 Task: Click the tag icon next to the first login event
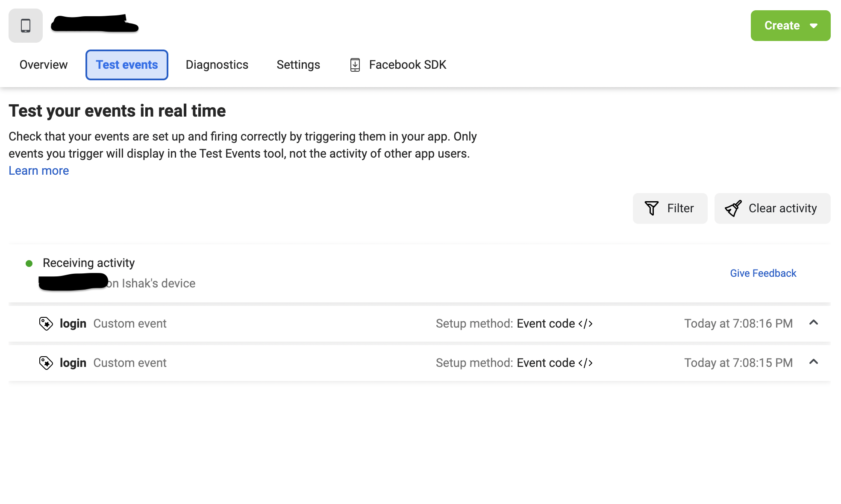[x=45, y=323]
